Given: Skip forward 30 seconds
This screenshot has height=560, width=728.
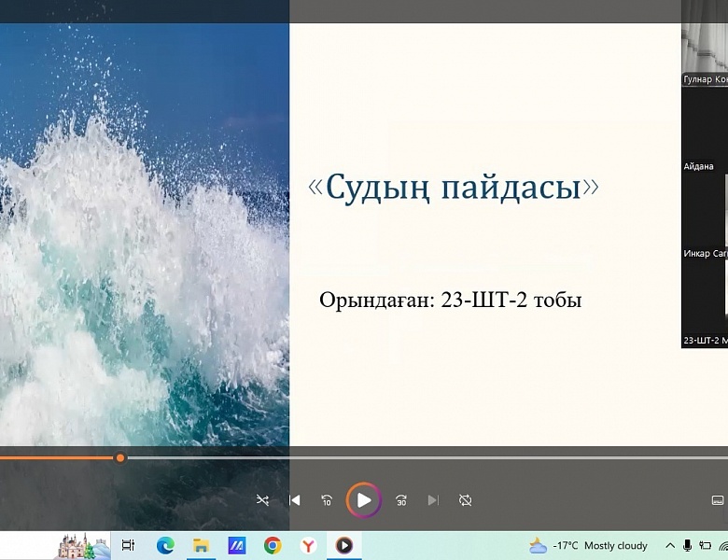Looking at the screenshot, I should tap(401, 500).
